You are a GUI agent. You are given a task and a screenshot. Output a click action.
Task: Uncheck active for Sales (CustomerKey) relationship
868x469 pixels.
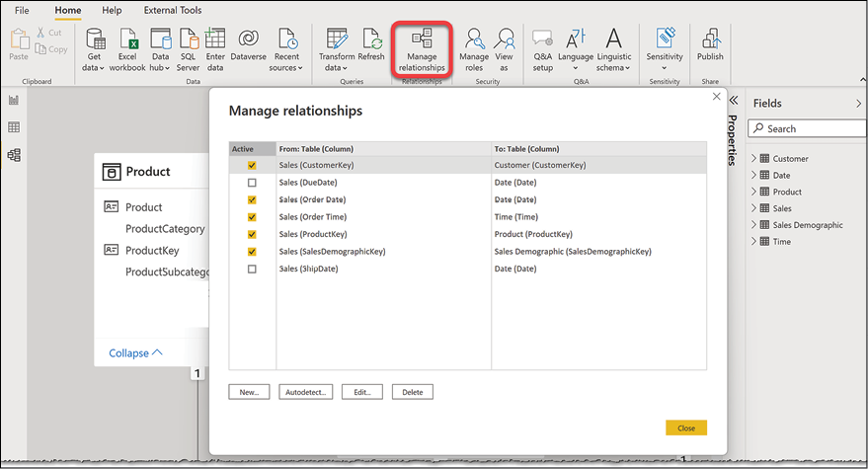tap(252, 165)
